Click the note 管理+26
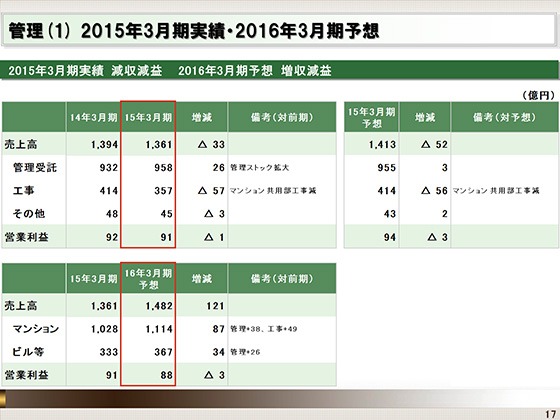The image size is (560, 420). 245,352
